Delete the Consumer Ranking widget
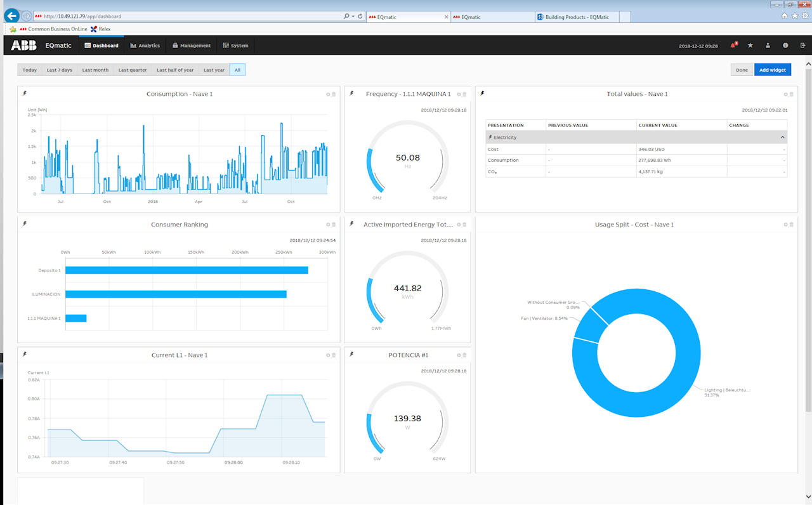812x505 pixels. pos(334,225)
